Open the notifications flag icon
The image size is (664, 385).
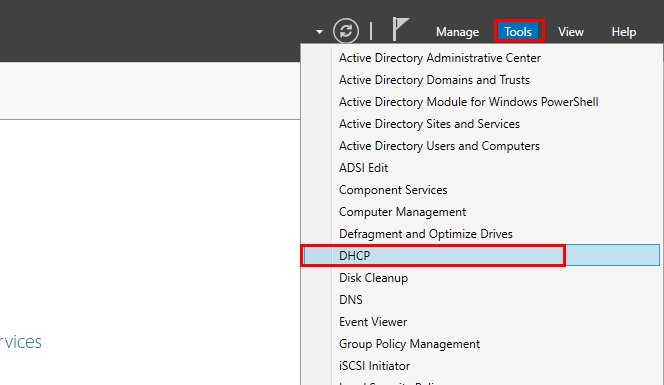coord(400,29)
